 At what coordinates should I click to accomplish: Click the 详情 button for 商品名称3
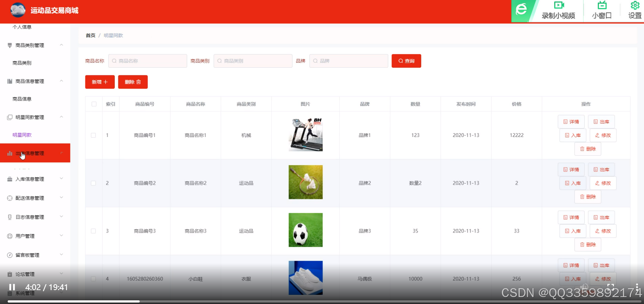click(571, 218)
